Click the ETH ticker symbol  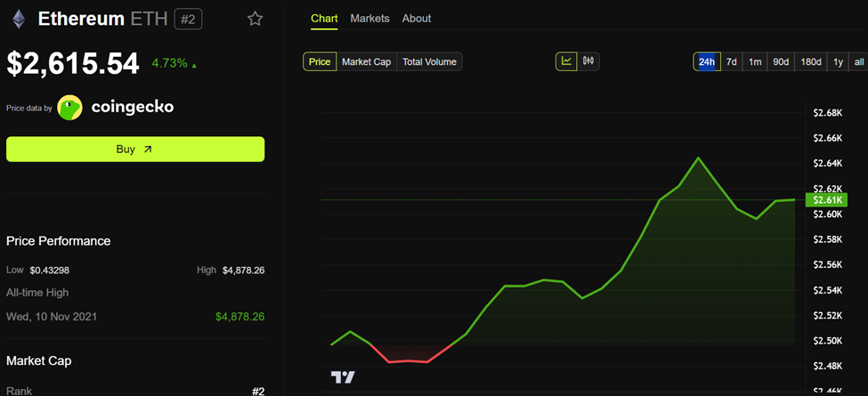149,20
